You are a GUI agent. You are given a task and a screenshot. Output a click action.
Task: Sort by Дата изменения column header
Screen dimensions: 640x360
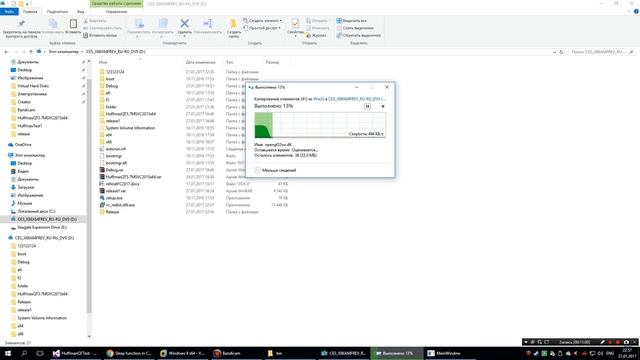200,62
